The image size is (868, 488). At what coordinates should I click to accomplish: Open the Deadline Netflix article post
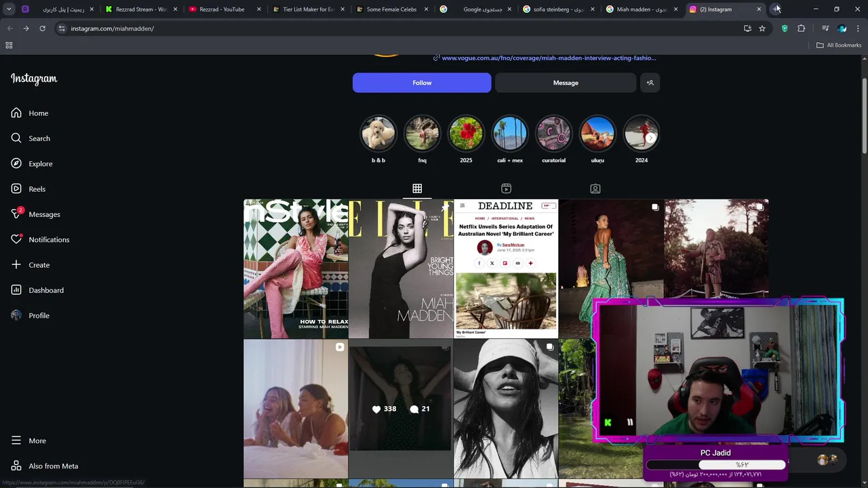pyautogui.click(x=506, y=268)
